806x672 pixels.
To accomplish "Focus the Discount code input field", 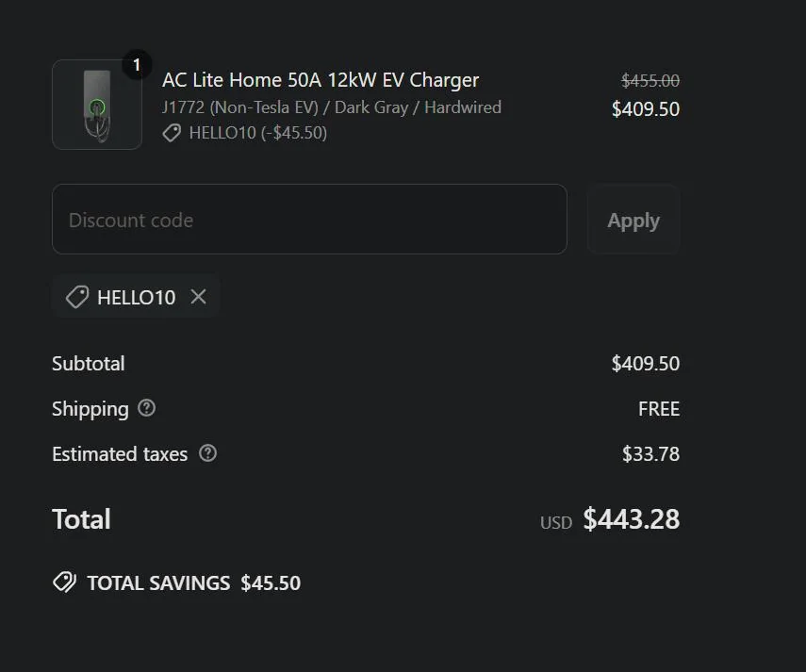I will tap(309, 220).
